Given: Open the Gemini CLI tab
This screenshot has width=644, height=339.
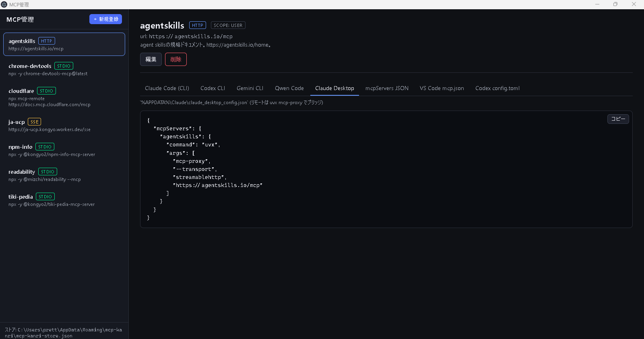Looking at the screenshot, I should coord(250,88).
